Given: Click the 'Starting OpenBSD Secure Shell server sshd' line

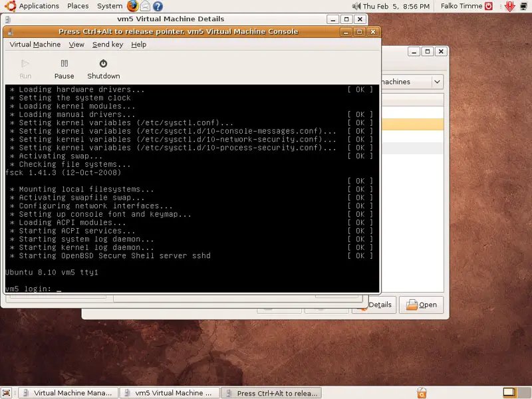Looking at the screenshot, I should click(114, 255).
